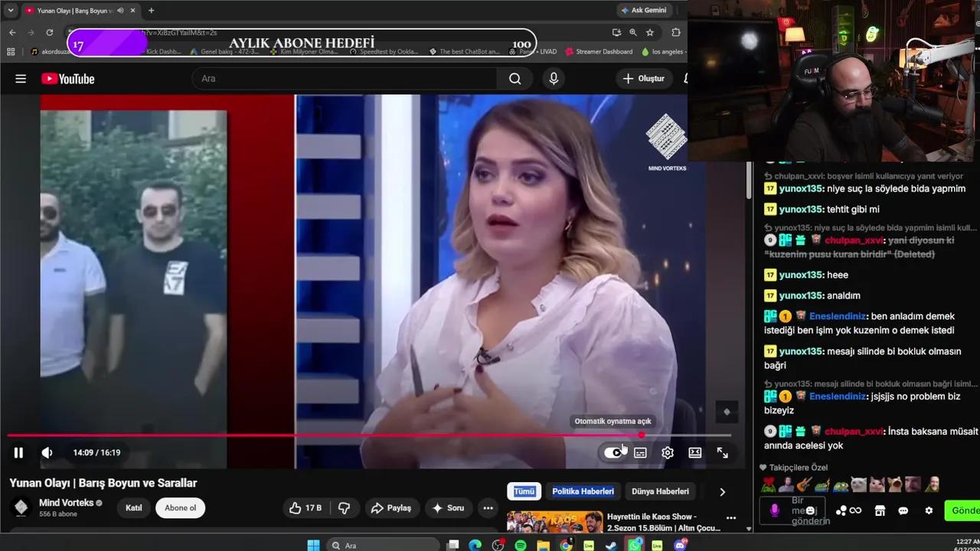
Task: Toggle the autoplay switch in the player
Action: point(613,452)
